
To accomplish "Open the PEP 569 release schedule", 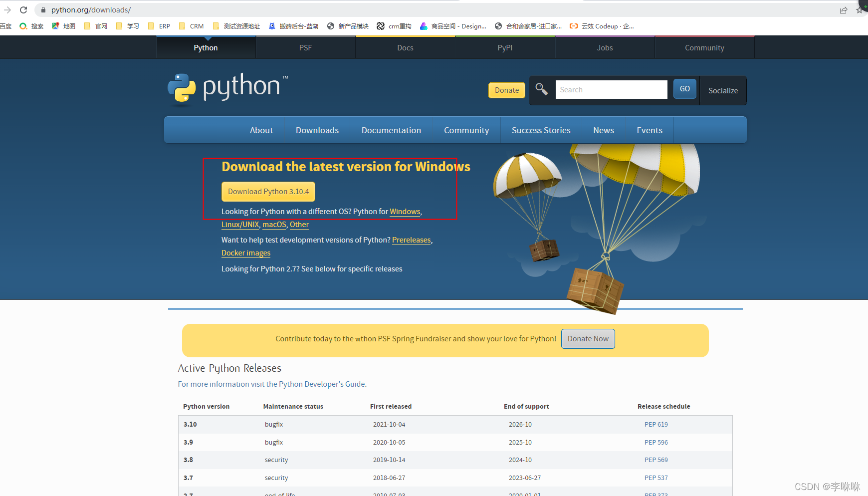I will (656, 460).
